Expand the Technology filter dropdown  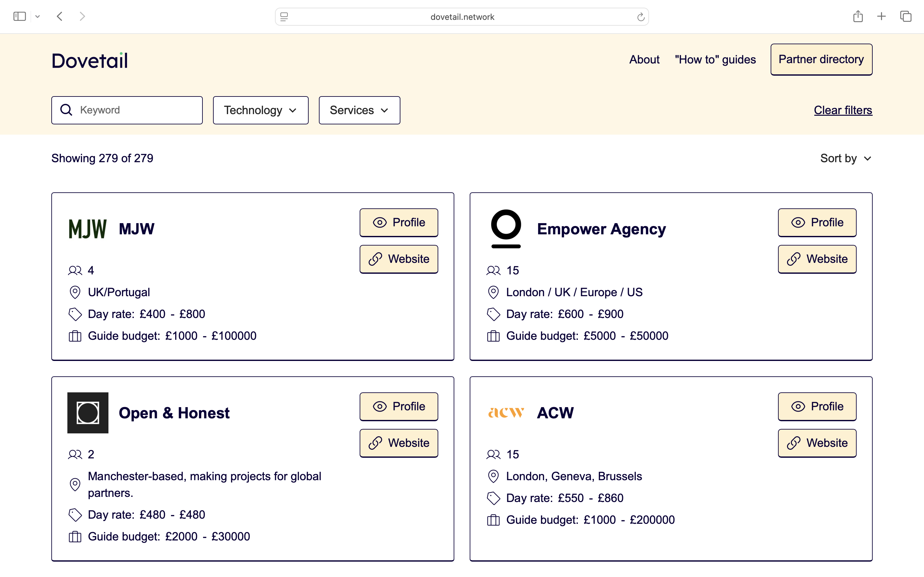pyautogui.click(x=261, y=110)
